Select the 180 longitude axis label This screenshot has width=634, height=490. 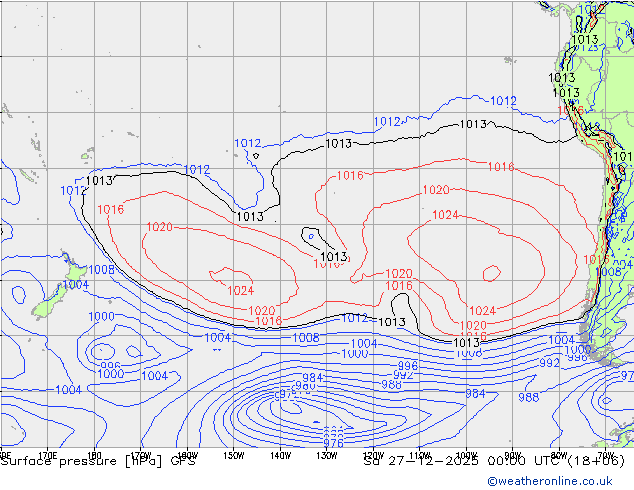94,455
